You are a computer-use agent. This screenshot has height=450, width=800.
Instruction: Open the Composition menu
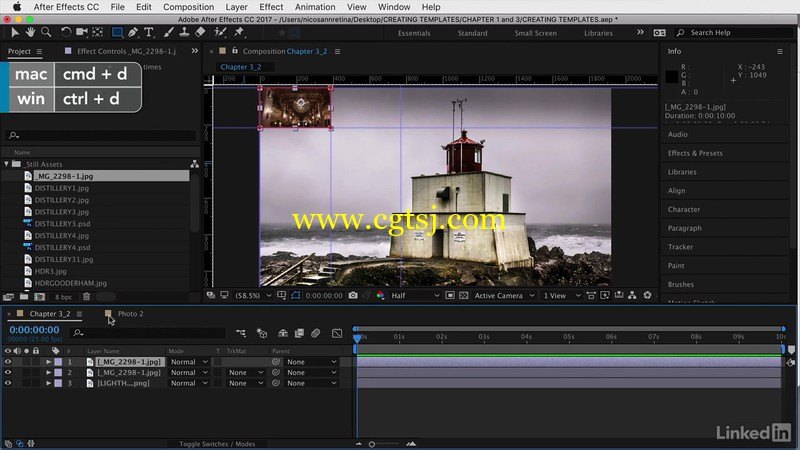[x=188, y=7]
